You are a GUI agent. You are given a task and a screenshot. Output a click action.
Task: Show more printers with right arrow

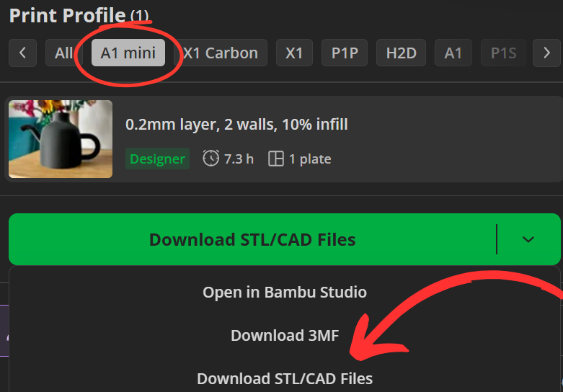click(546, 53)
